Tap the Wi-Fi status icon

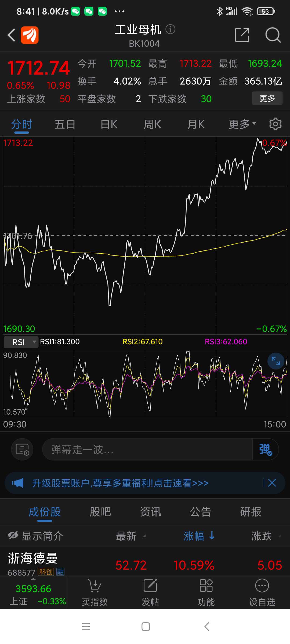247,11
